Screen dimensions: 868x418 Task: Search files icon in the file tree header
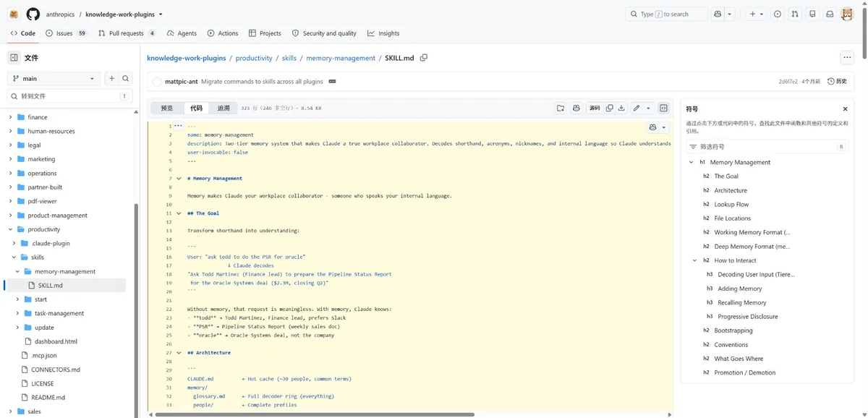pyautogui.click(x=126, y=78)
